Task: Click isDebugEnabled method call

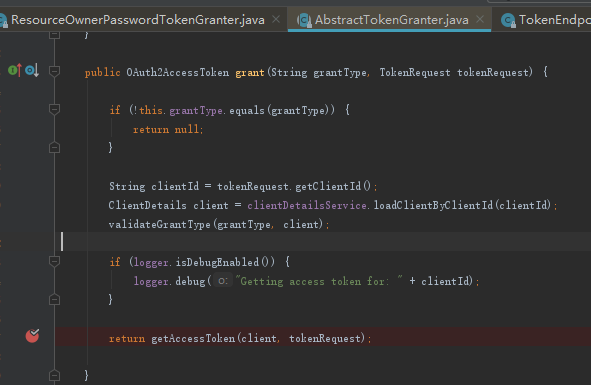Action: point(217,262)
